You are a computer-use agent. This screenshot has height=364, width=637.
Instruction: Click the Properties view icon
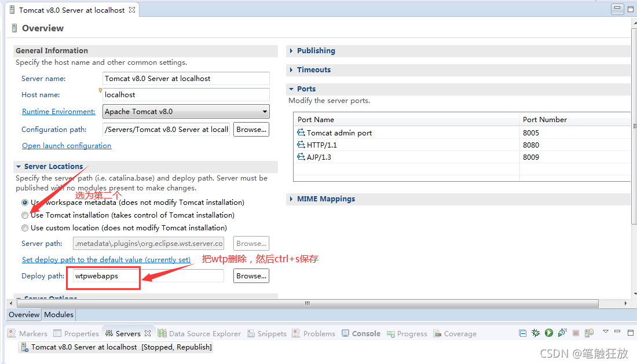coord(57,333)
